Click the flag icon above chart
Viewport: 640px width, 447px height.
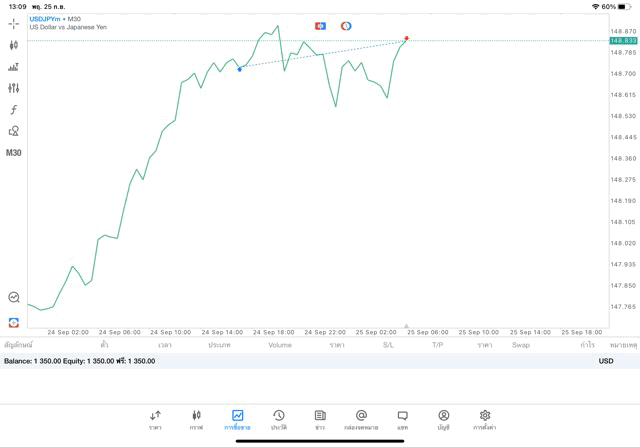pos(320,26)
